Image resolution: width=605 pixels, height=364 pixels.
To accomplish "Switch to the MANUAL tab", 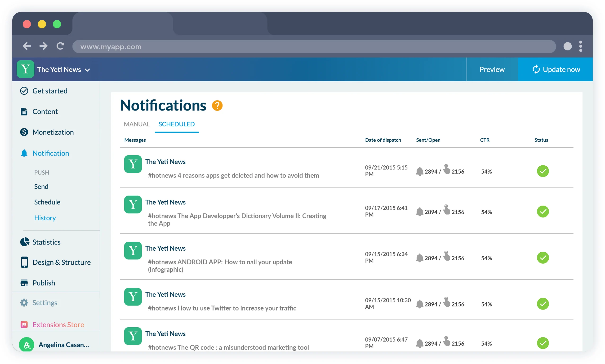I will tap(137, 124).
